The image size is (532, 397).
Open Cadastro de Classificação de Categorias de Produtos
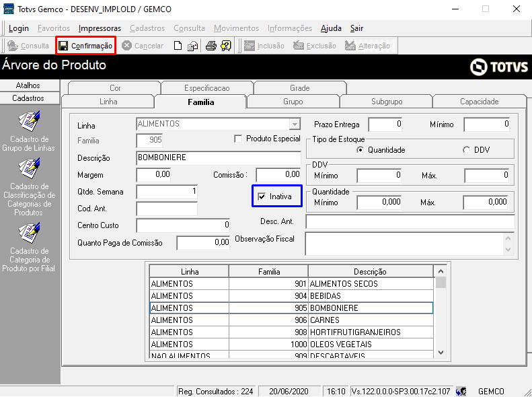[29, 187]
